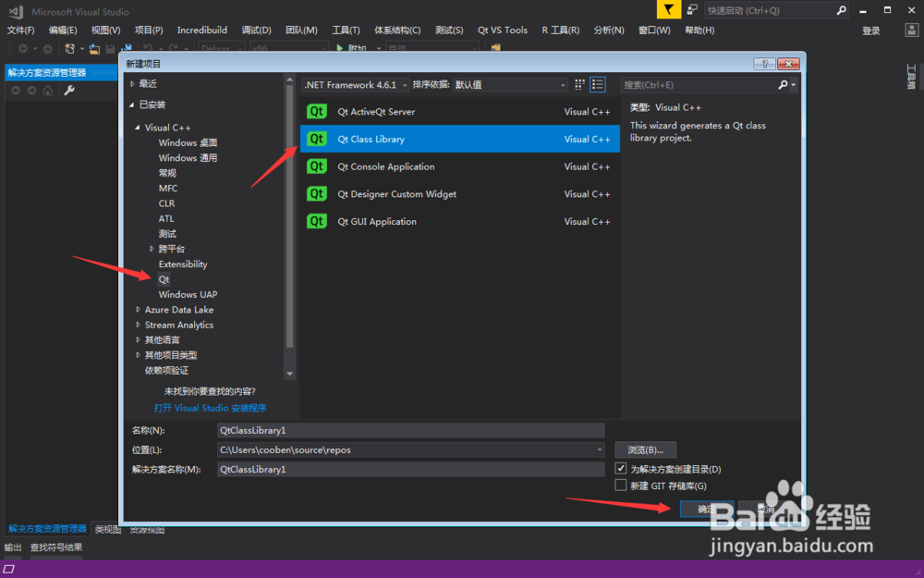
Task: Select the MFC category in tree
Action: click(168, 188)
